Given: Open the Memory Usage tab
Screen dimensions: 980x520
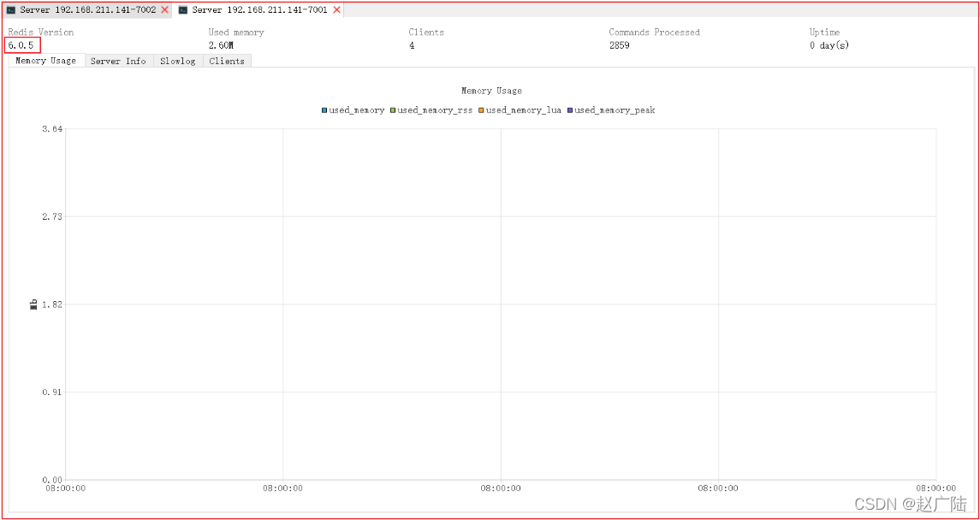Looking at the screenshot, I should click(x=46, y=61).
